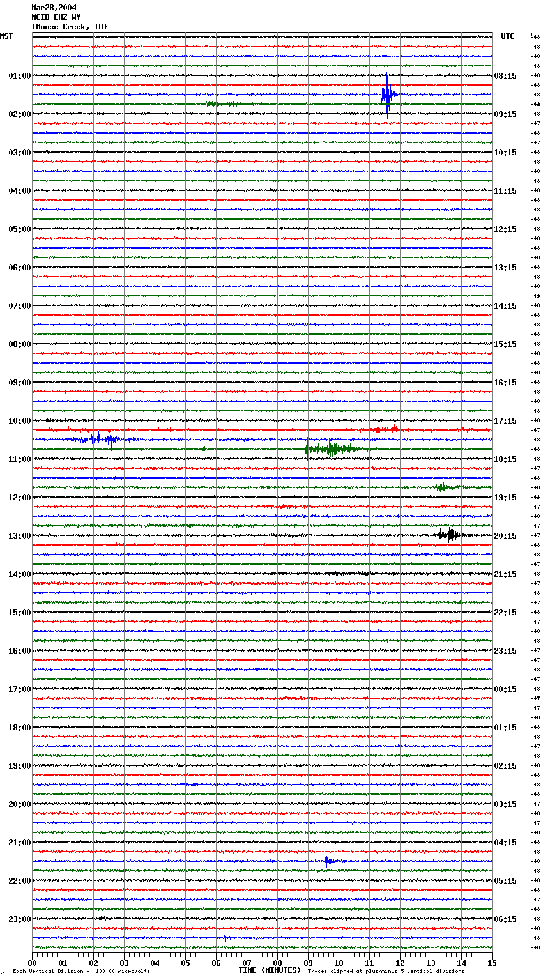Select the 07:00 MST time label

(20, 306)
